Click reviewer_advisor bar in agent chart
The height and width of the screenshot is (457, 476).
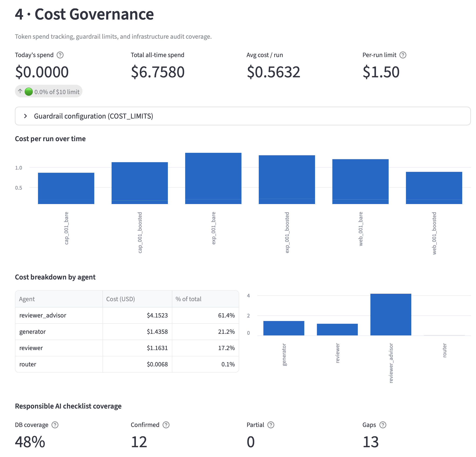pyautogui.click(x=391, y=314)
